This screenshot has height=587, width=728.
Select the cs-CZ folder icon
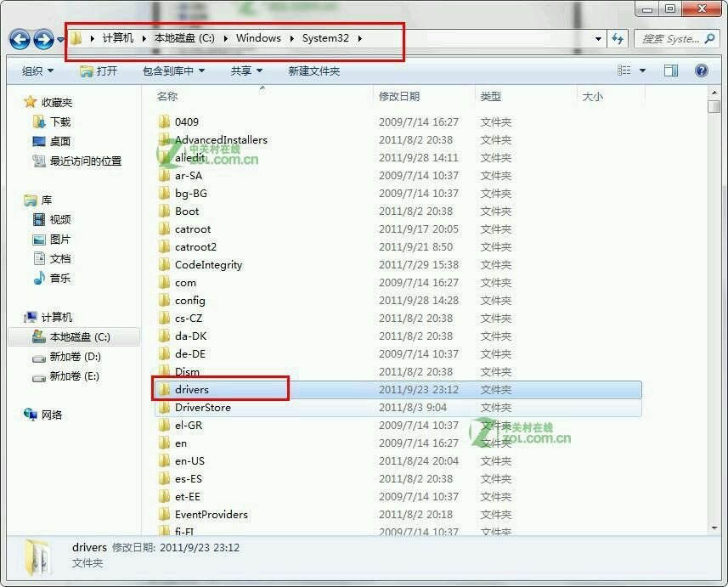pyautogui.click(x=164, y=318)
